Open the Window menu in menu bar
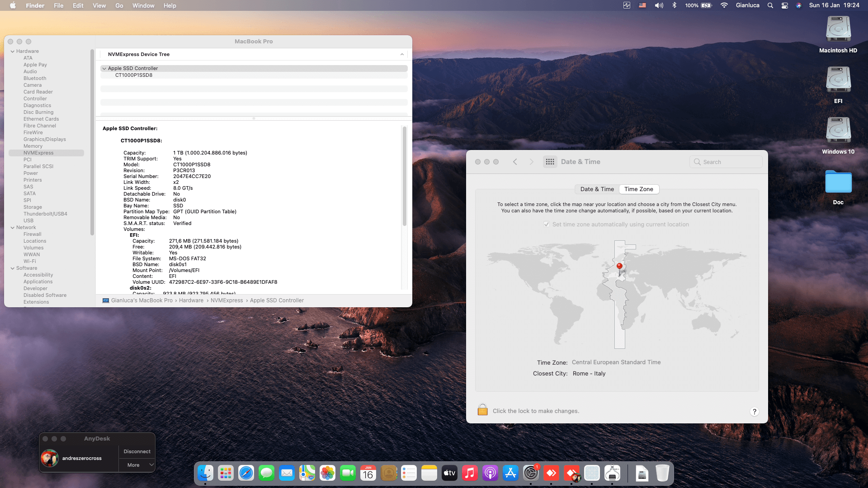The height and width of the screenshot is (488, 868). click(x=143, y=5)
